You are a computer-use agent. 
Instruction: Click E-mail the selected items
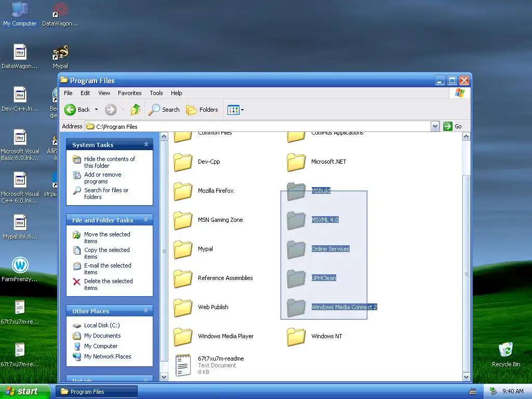[107, 269]
